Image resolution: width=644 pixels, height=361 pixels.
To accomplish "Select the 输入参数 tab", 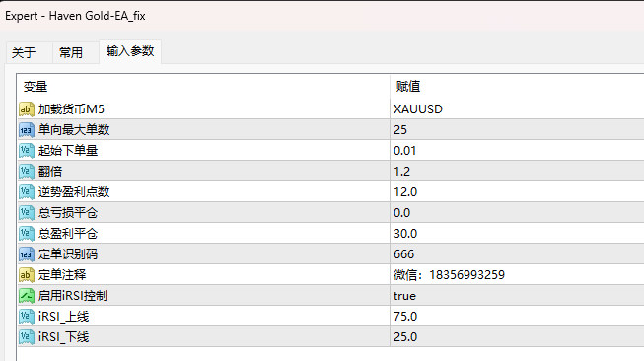I will (x=130, y=51).
